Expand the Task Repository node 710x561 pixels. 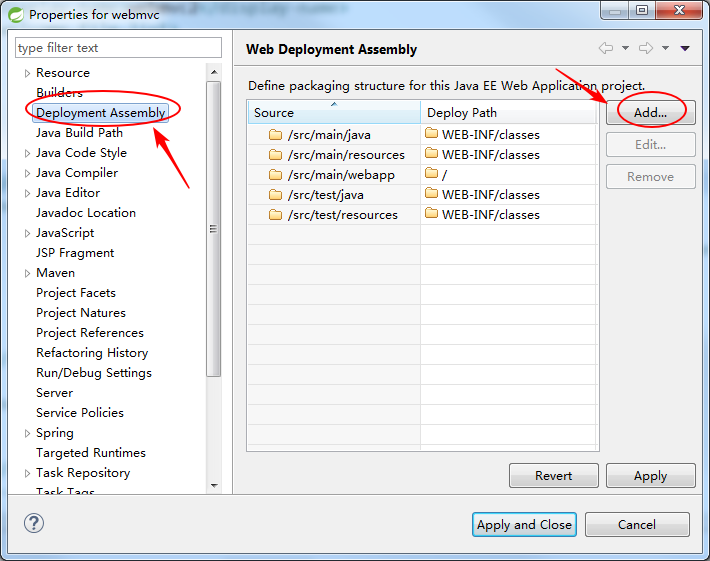pyautogui.click(x=27, y=473)
